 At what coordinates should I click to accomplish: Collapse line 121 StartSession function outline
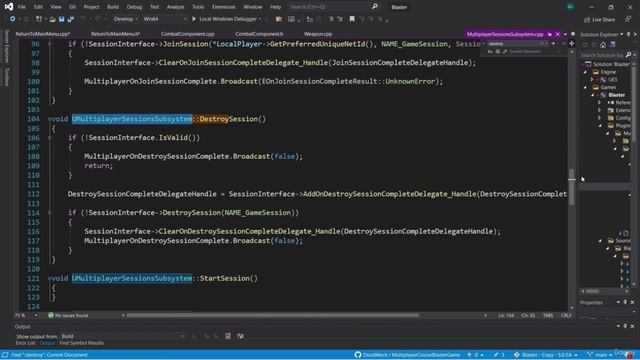click(49, 278)
